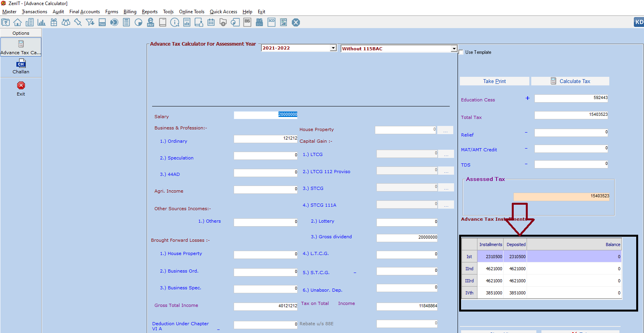644x333 pixels.
Task: Open the TAX toolbar icon
Action: [x=102, y=23]
